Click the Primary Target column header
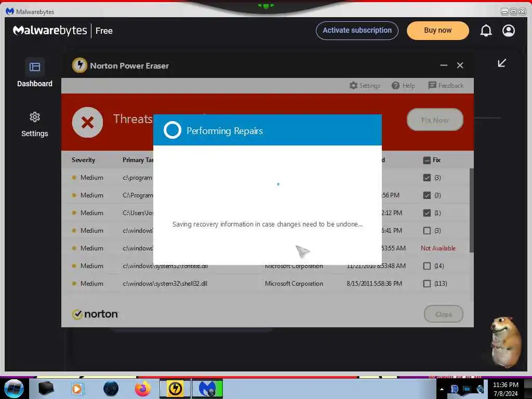The width and height of the screenshot is (532, 399). pos(138,160)
